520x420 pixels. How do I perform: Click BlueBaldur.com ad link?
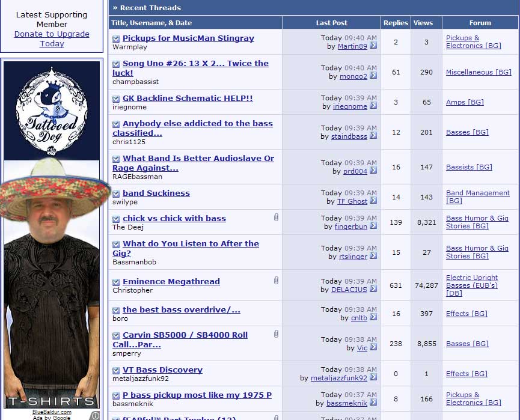(52, 412)
